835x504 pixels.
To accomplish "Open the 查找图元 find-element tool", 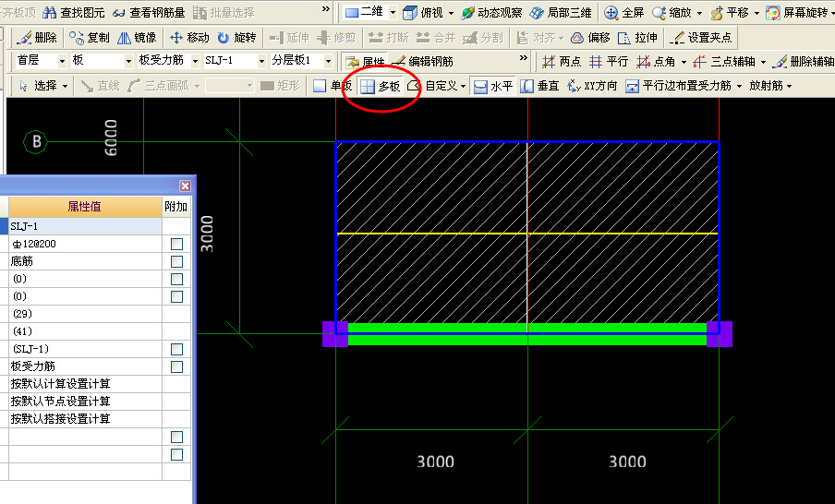I will [x=74, y=12].
